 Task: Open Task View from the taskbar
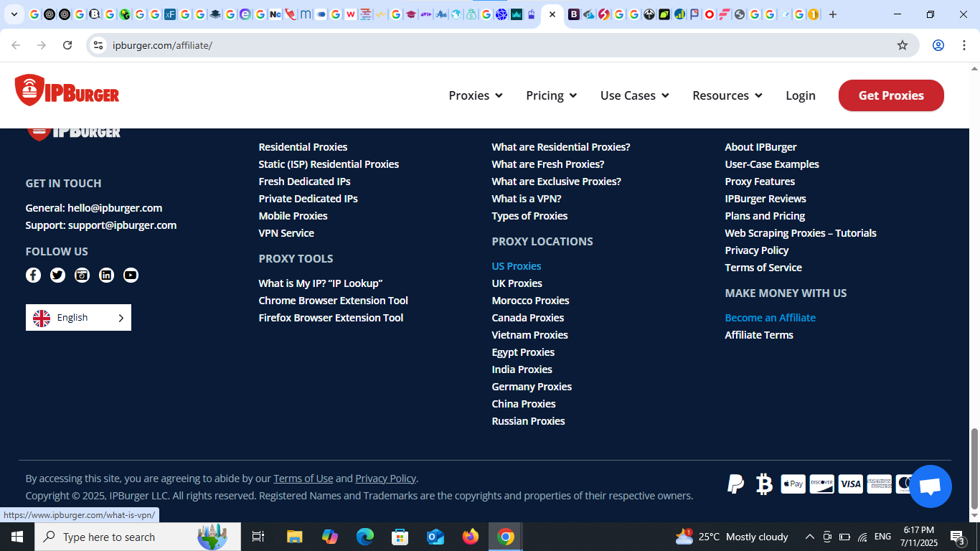click(258, 537)
